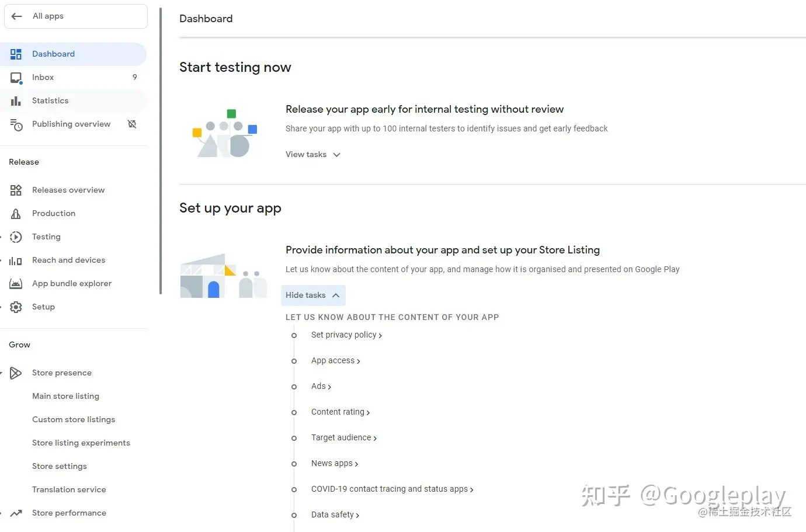
Task: Click the Statistics bar chart icon
Action: [x=16, y=101]
